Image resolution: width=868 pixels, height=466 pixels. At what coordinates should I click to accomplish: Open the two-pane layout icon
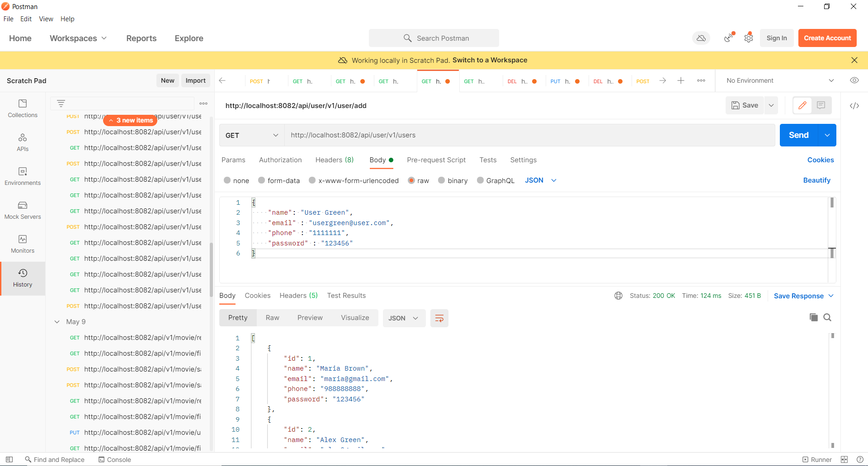coord(844,459)
